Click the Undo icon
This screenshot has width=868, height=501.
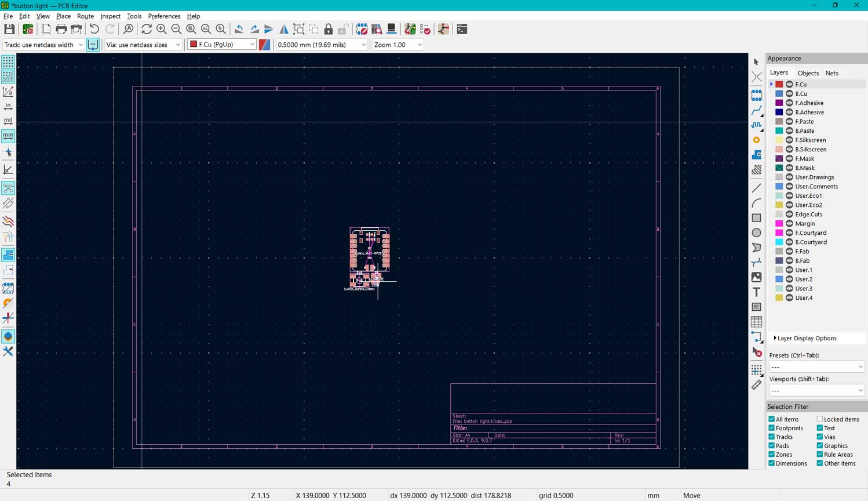click(94, 29)
